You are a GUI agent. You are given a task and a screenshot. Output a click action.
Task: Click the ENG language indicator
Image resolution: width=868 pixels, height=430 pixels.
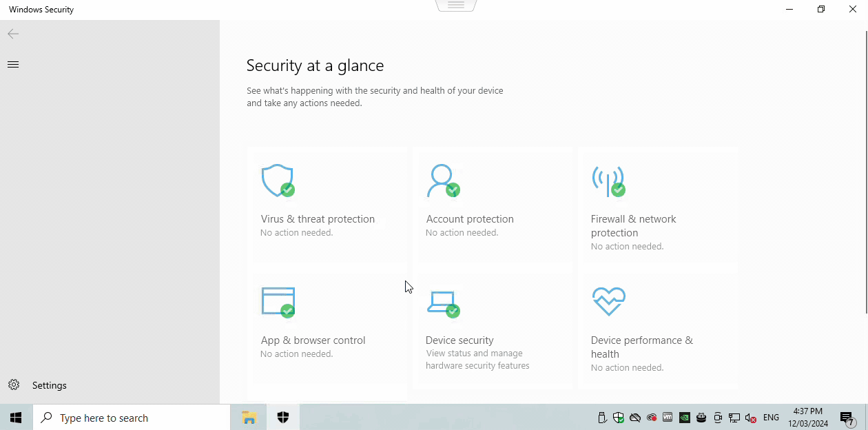[x=772, y=418]
